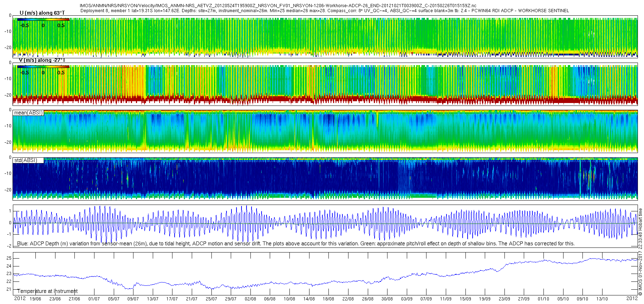Click the '27/06' date tick label
This screenshot has height=304, width=644.
click(x=74, y=299)
